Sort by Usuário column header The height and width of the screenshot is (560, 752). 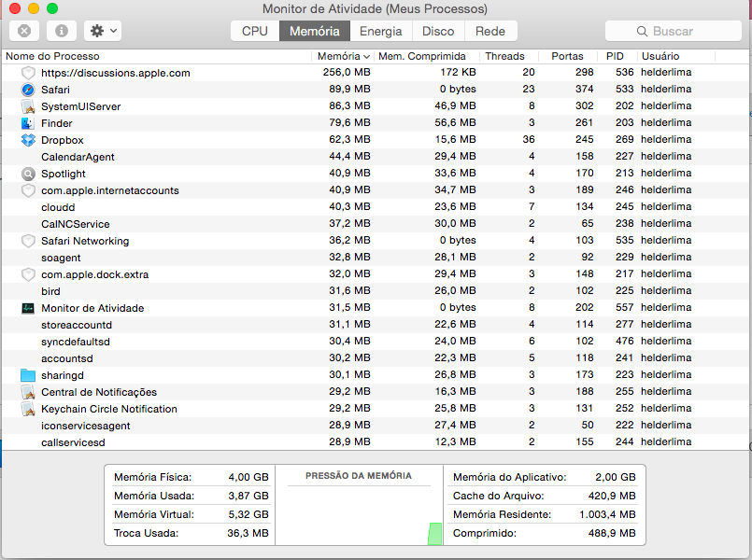click(676, 56)
